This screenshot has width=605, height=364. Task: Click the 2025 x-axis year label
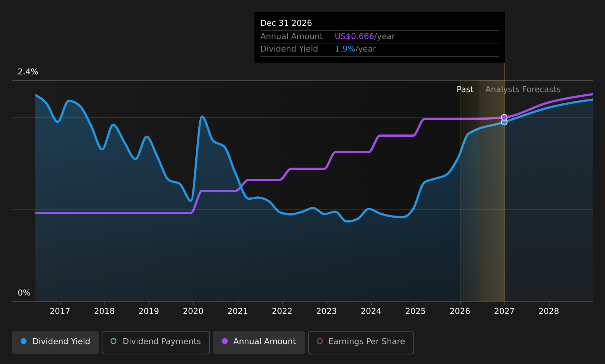click(x=416, y=311)
